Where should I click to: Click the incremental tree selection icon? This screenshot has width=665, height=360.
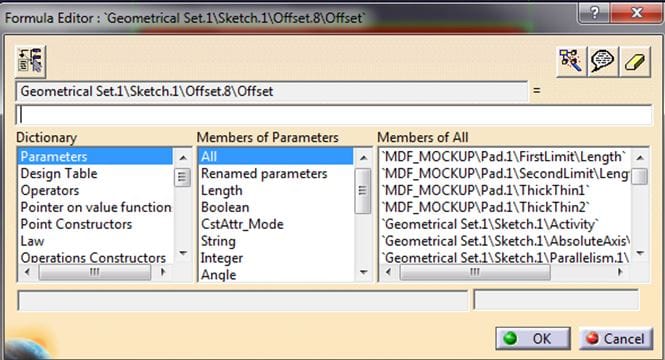click(31, 61)
